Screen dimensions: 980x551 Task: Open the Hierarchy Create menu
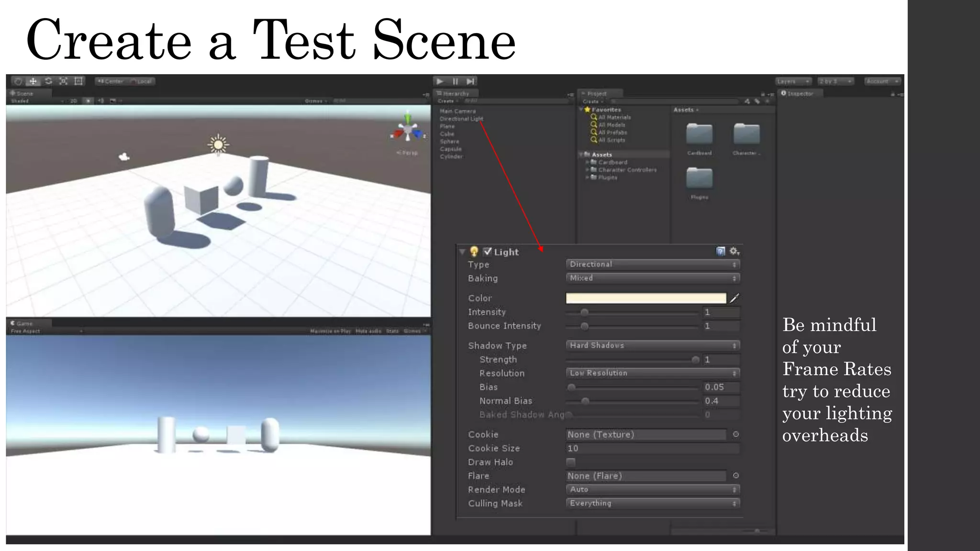point(448,101)
